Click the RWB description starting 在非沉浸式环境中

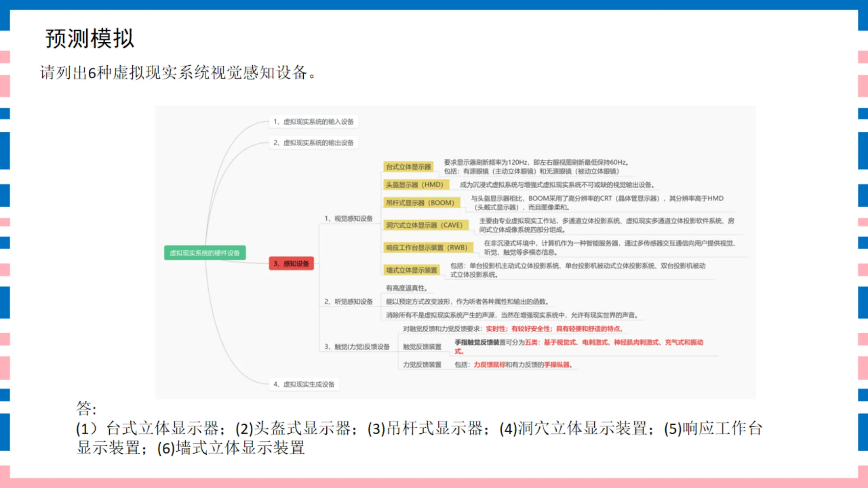click(x=609, y=247)
